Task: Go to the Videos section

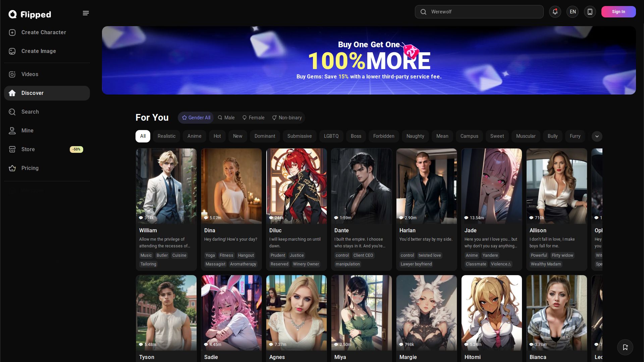Action: coord(30,74)
